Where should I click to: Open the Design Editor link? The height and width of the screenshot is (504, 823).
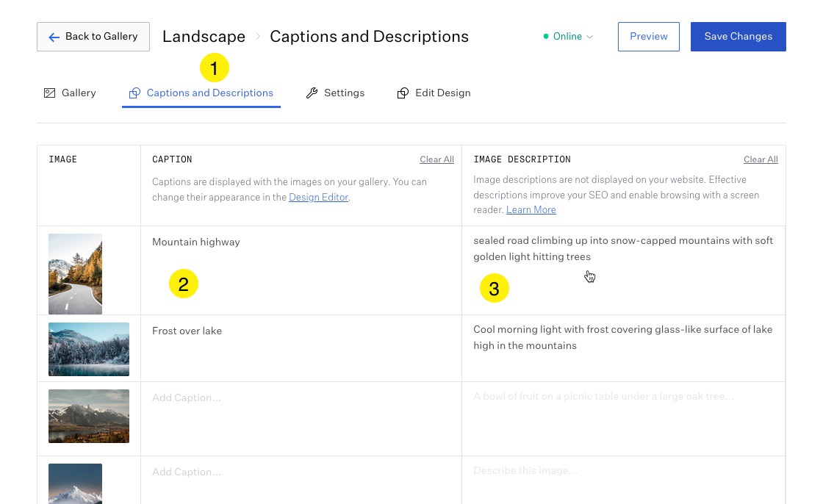pos(318,198)
